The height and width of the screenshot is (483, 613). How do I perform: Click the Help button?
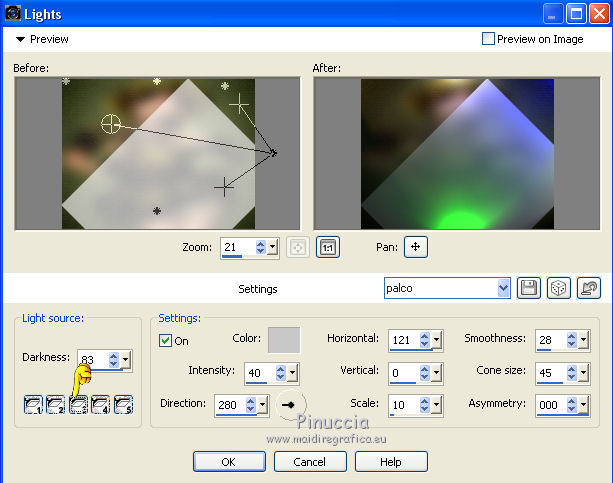coord(391,461)
